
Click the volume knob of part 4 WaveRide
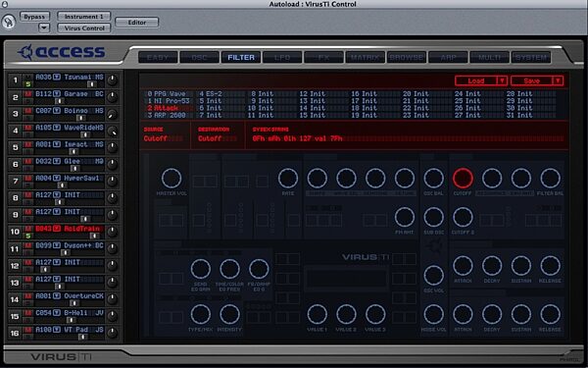click(112, 131)
